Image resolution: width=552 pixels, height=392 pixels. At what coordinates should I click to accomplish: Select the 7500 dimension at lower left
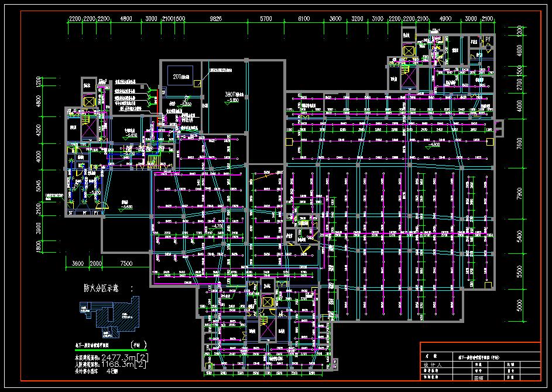pyautogui.click(x=126, y=263)
